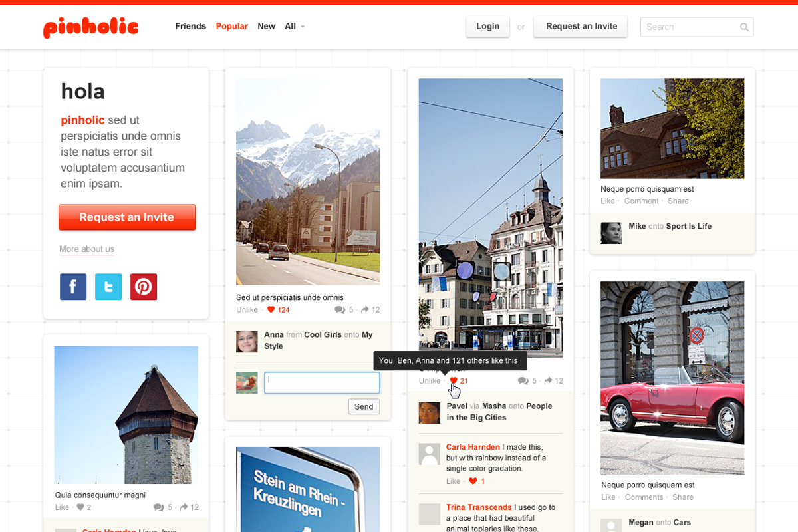Click the Login button

pyautogui.click(x=487, y=27)
